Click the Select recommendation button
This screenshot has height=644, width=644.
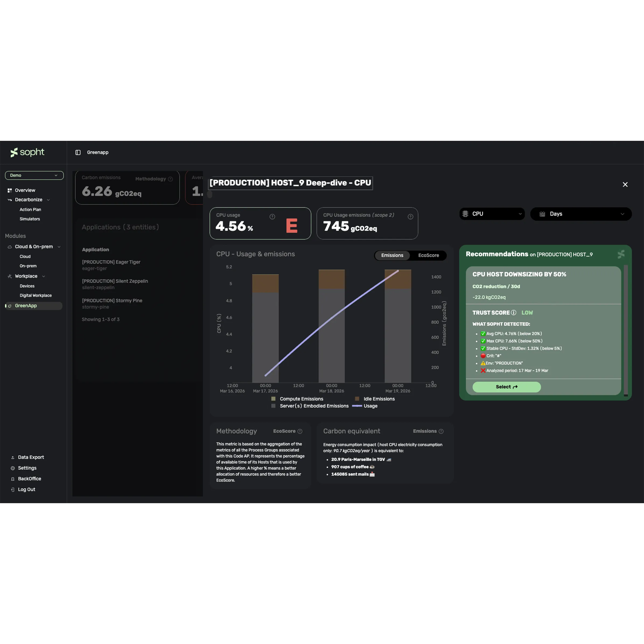point(507,387)
